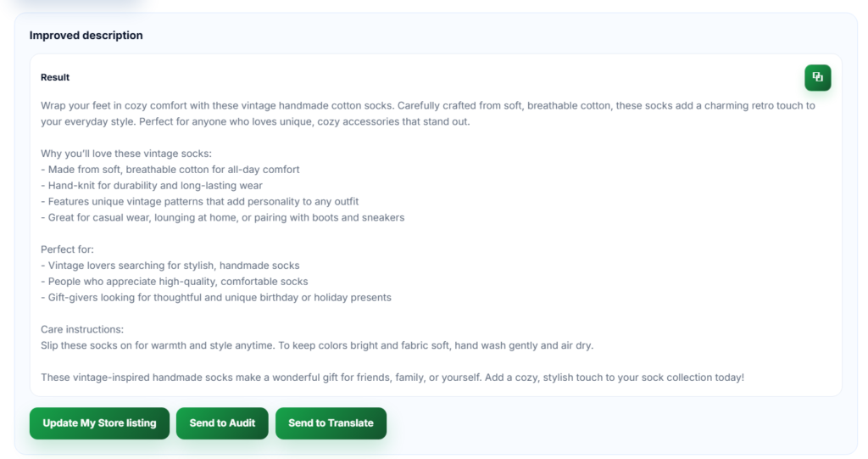Click the 'Vintage lovers searching' bullet
868x459 pixels.
tap(170, 266)
